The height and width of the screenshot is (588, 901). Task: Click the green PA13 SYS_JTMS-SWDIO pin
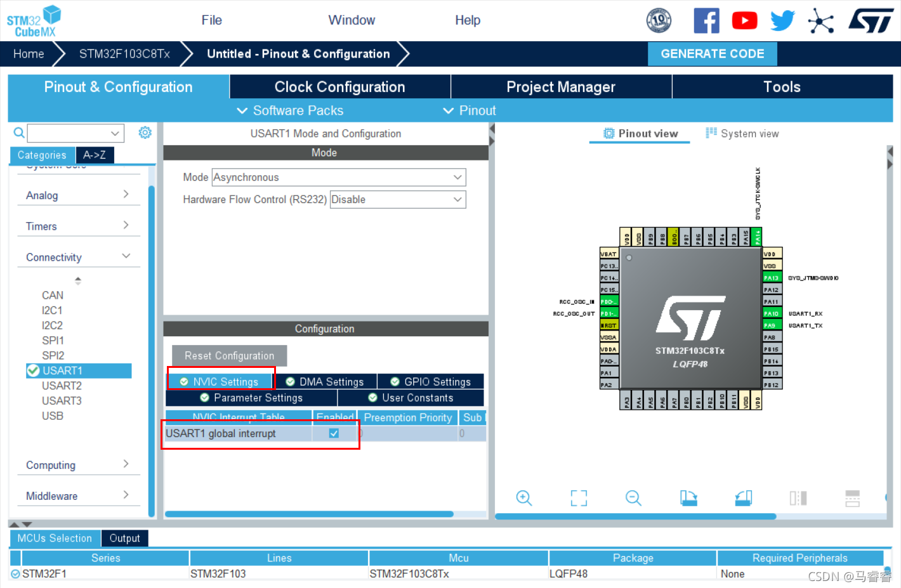(x=772, y=278)
